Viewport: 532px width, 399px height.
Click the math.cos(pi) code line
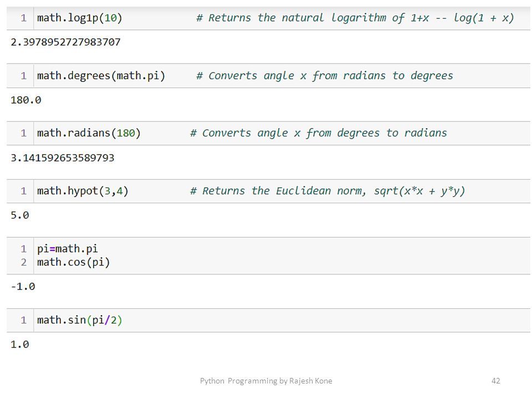(x=73, y=262)
